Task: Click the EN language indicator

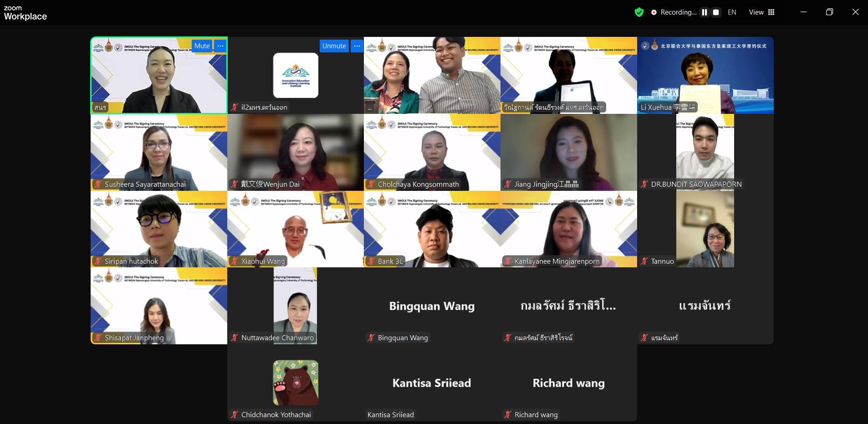Action: point(732,12)
